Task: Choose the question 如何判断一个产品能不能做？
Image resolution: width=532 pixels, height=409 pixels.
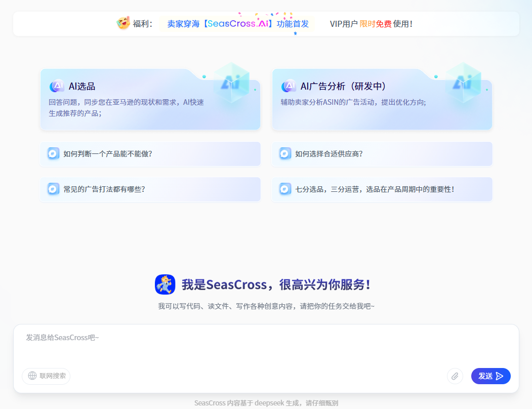Action: click(x=108, y=154)
